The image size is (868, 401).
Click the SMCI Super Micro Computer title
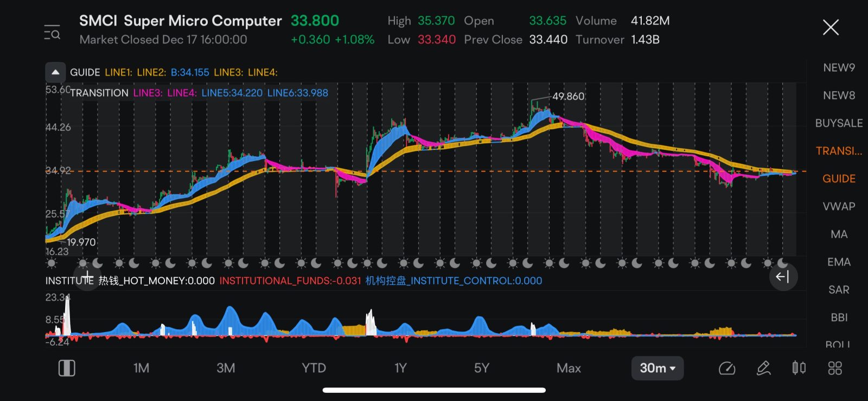tap(180, 21)
